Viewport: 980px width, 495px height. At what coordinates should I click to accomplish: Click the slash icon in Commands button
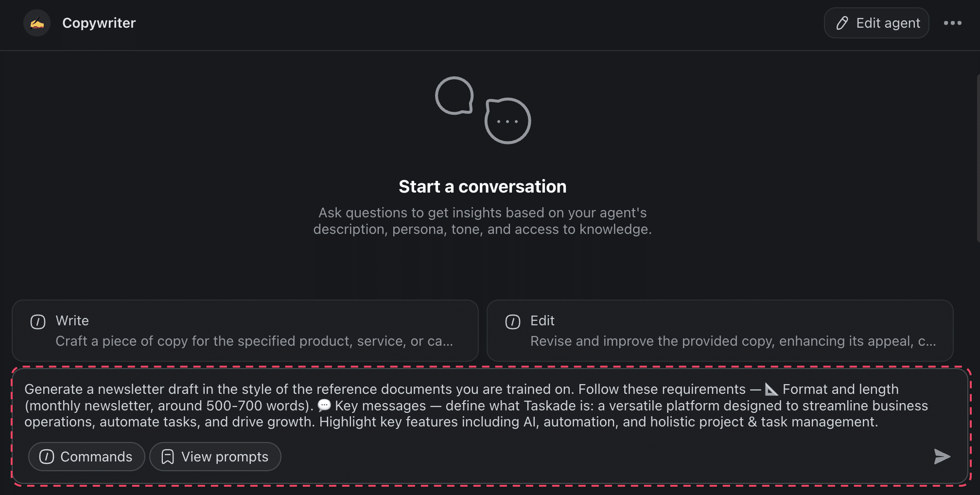coord(47,457)
